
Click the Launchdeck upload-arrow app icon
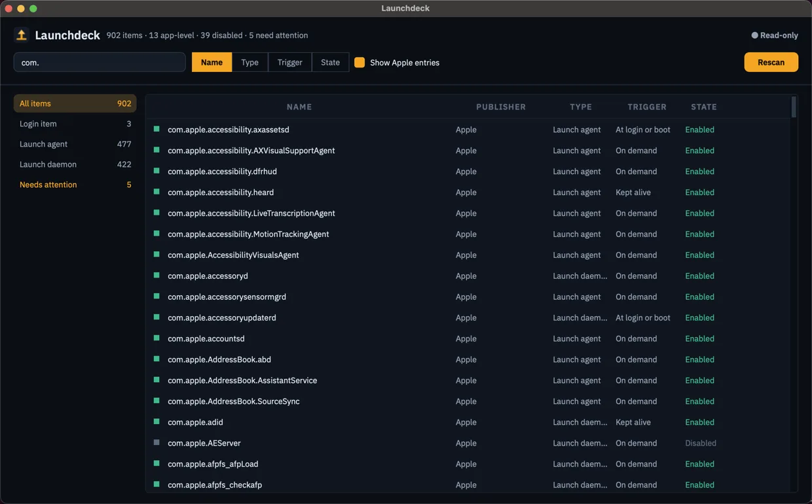22,35
